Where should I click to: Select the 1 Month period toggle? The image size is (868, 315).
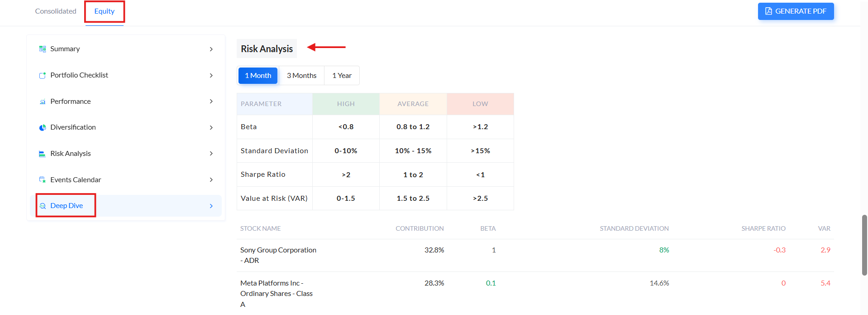[258, 76]
